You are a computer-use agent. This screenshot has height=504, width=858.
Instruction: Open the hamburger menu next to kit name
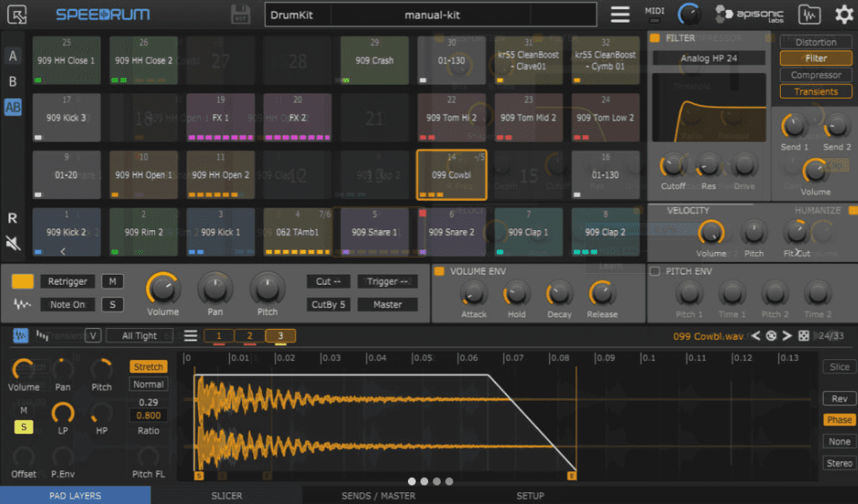[x=619, y=14]
